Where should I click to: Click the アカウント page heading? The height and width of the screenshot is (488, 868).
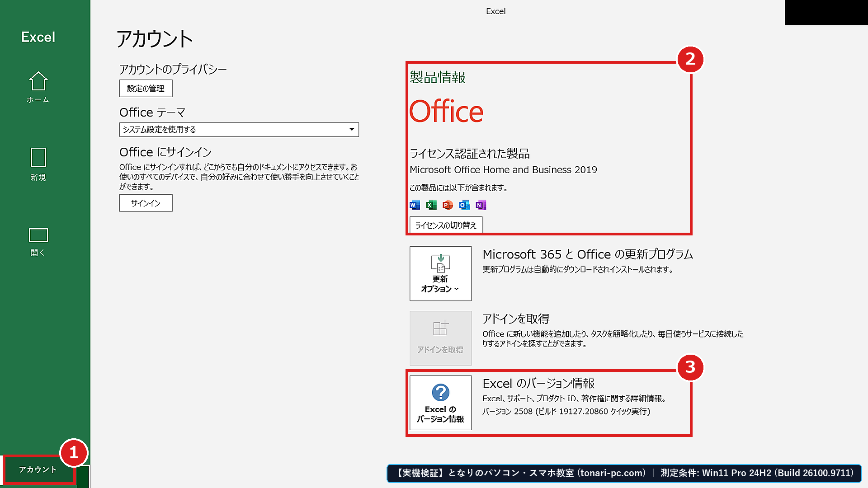[x=155, y=39]
